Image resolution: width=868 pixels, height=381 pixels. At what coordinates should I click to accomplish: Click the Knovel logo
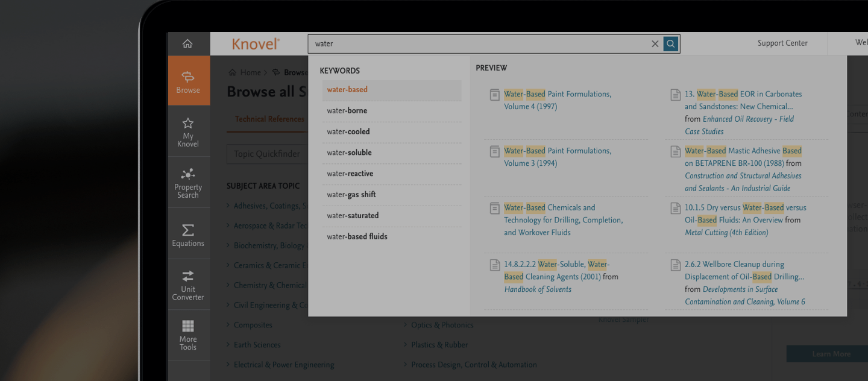coord(256,43)
